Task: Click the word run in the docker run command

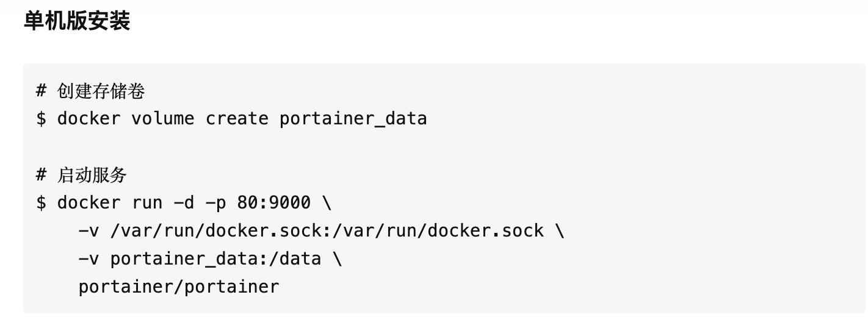Action: coord(147,202)
